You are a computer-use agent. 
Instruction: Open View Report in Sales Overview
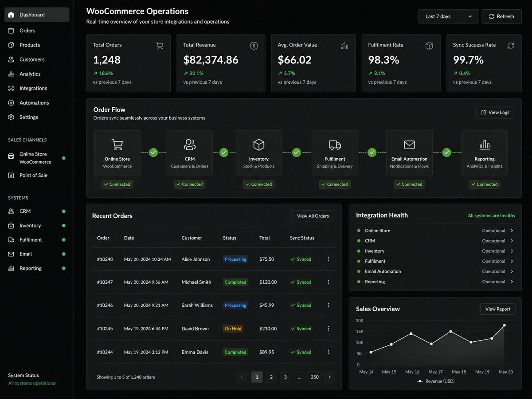pos(498,309)
